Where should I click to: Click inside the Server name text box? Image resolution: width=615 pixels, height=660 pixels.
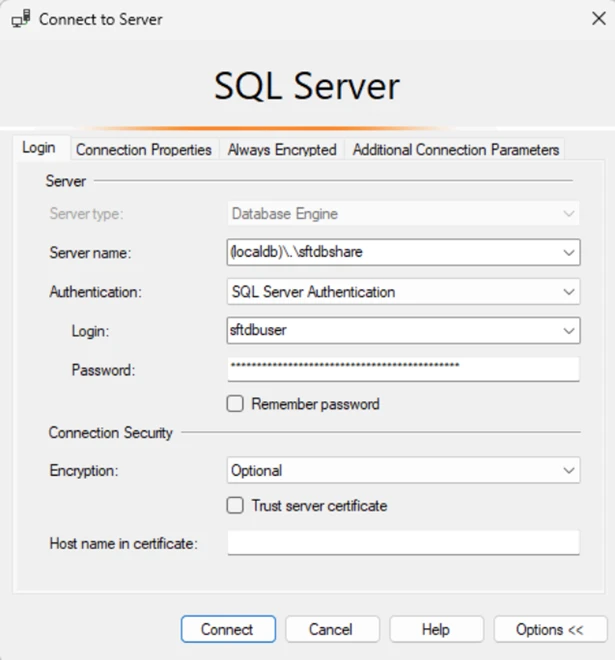click(390, 253)
